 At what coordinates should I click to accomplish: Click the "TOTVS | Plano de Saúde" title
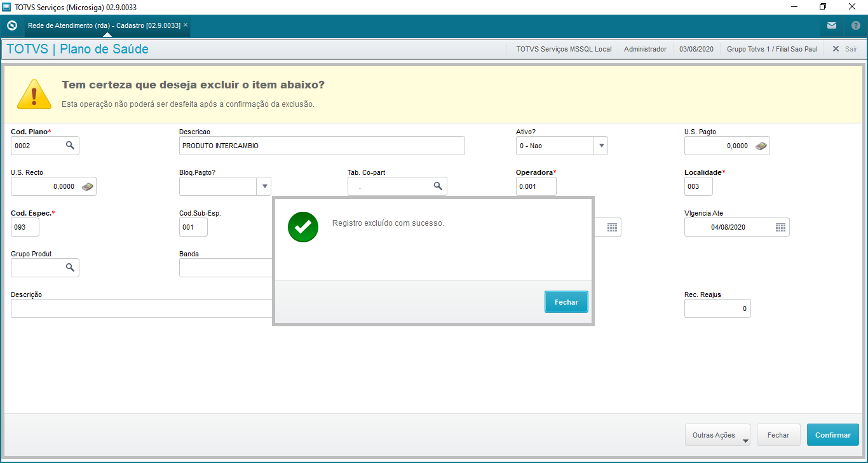click(78, 49)
